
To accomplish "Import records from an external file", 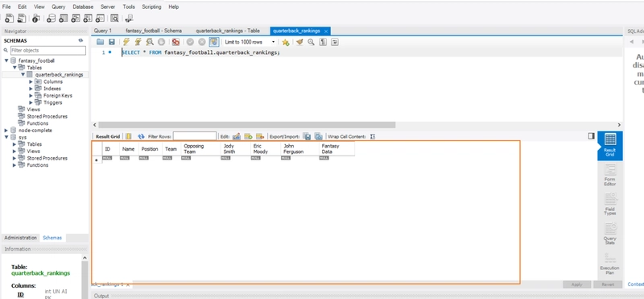I will 318,136.
